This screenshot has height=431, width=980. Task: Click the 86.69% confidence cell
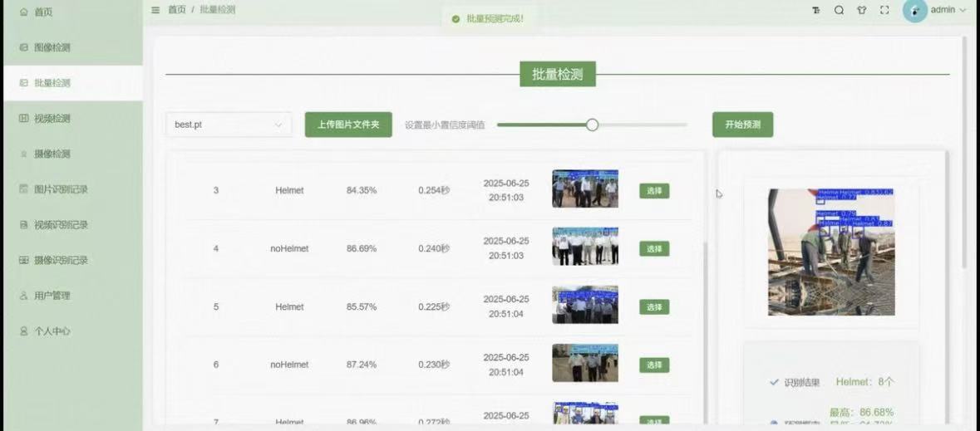[x=362, y=248]
